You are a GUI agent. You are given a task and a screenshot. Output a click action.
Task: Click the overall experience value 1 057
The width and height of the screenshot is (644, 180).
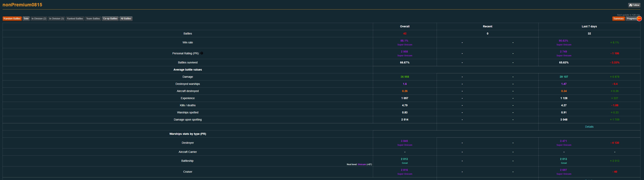point(405,98)
